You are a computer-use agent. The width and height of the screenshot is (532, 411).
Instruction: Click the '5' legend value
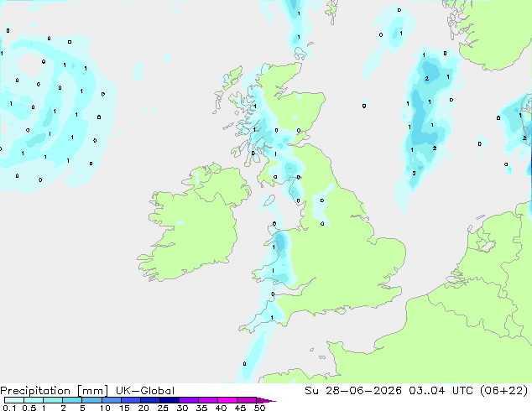click(82, 408)
